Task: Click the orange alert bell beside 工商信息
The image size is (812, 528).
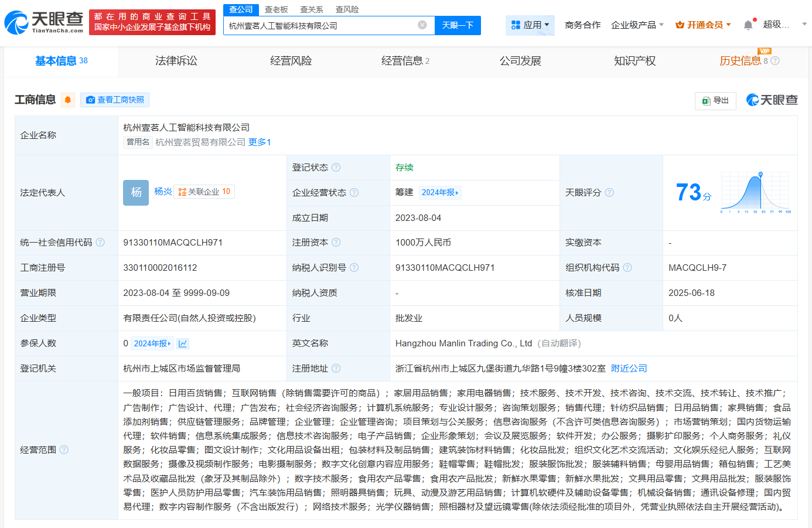Action: coord(68,100)
